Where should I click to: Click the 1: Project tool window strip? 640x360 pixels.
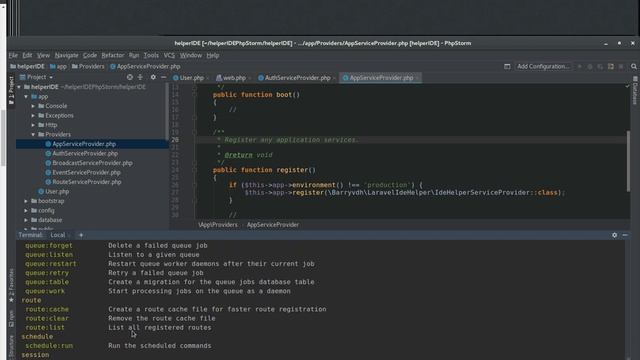[11, 90]
